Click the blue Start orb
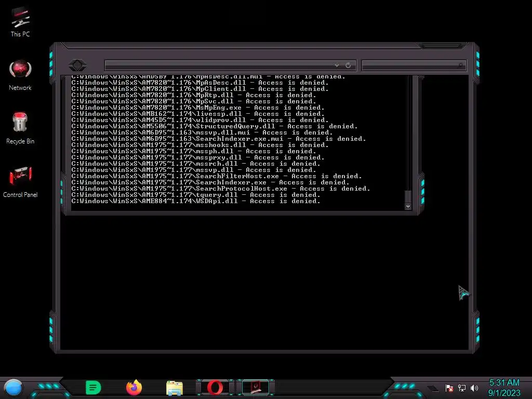Screen dimensions: 532x399 coord(14,388)
